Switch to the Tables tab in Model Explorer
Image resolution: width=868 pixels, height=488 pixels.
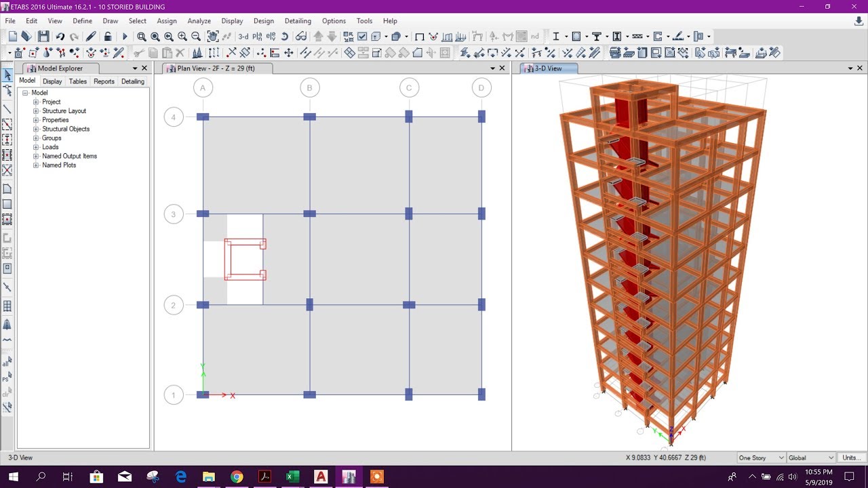pos(77,81)
